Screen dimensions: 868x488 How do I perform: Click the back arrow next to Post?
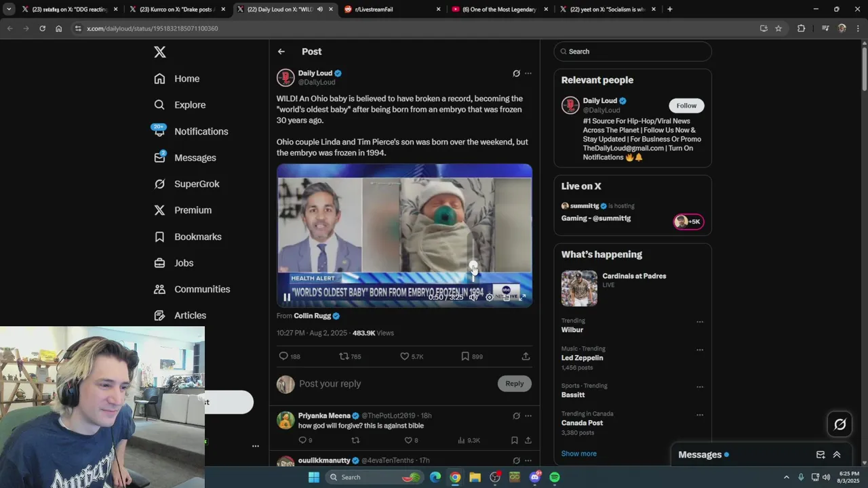[x=281, y=52]
